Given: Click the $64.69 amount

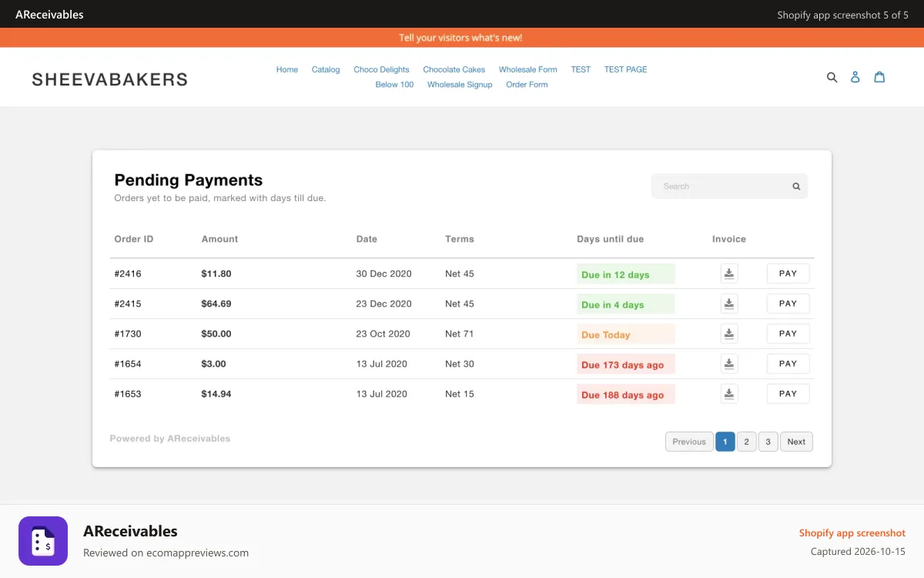Looking at the screenshot, I should pos(216,304).
